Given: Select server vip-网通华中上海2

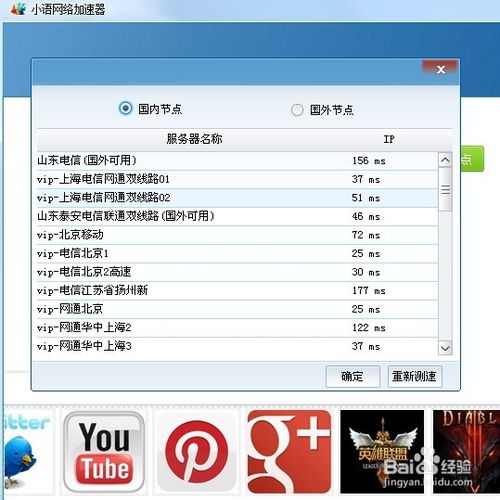Looking at the screenshot, I should [x=237, y=328].
